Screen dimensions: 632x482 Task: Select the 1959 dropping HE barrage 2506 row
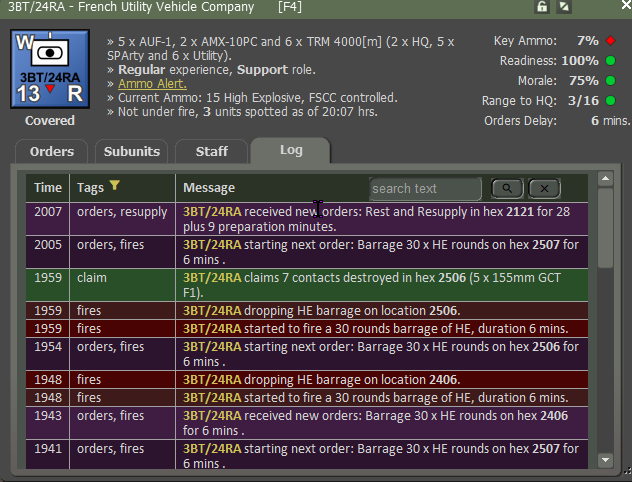(307, 311)
